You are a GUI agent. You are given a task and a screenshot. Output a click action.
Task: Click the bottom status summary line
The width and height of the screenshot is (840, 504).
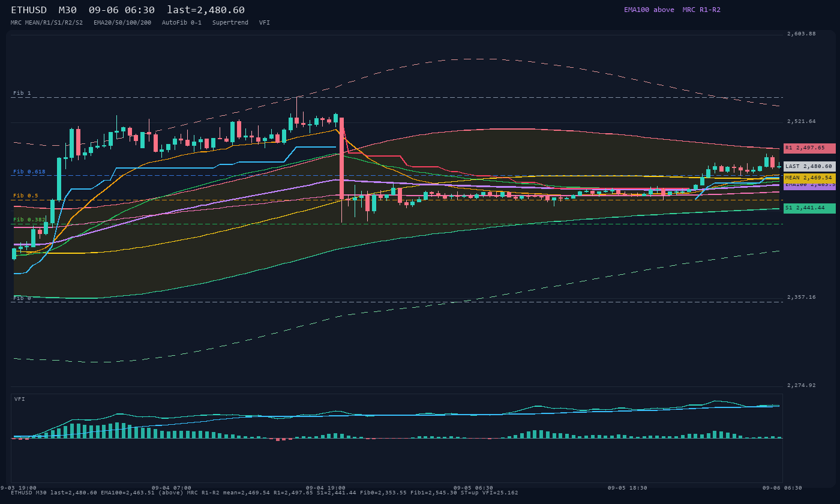pyautogui.click(x=265, y=493)
